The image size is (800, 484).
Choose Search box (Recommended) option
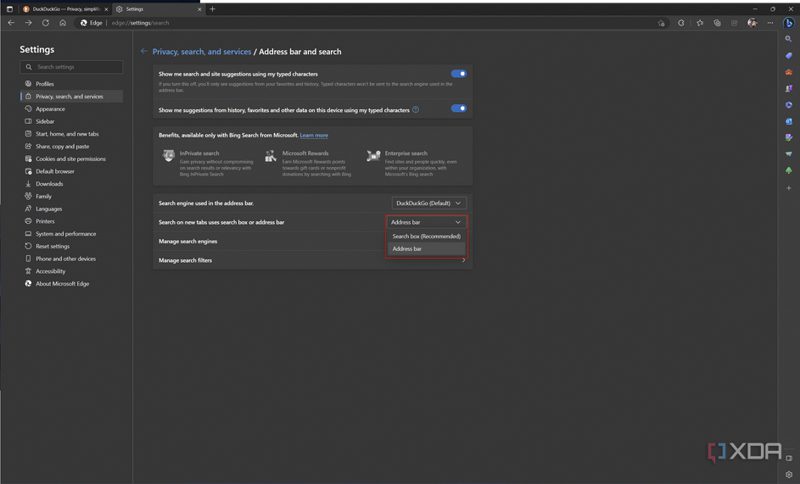tap(427, 236)
